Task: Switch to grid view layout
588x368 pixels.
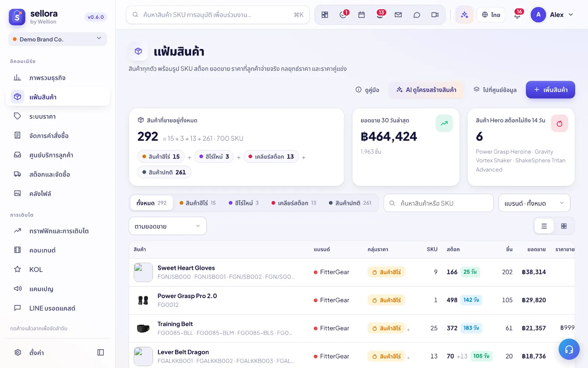Action: pyautogui.click(x=564, y=226)
